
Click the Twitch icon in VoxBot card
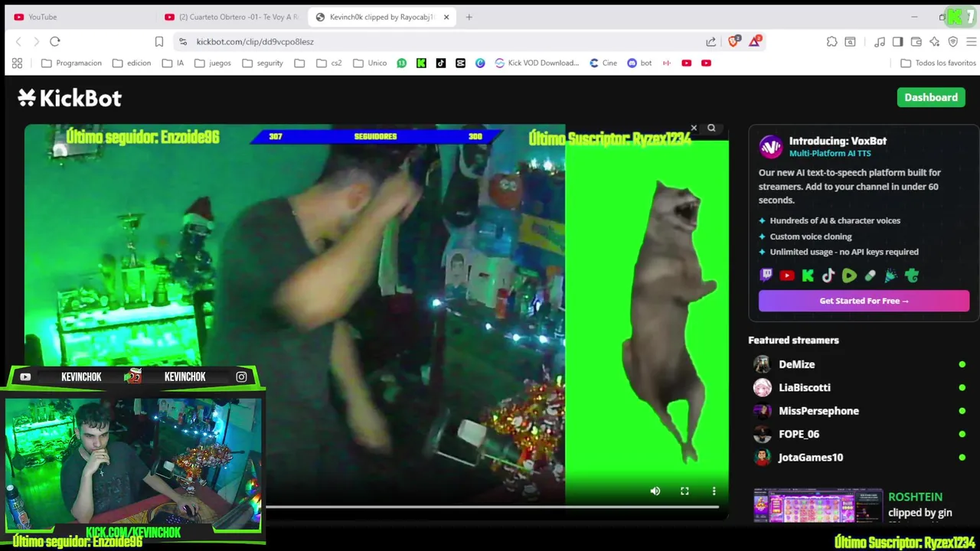pos(766,275)
